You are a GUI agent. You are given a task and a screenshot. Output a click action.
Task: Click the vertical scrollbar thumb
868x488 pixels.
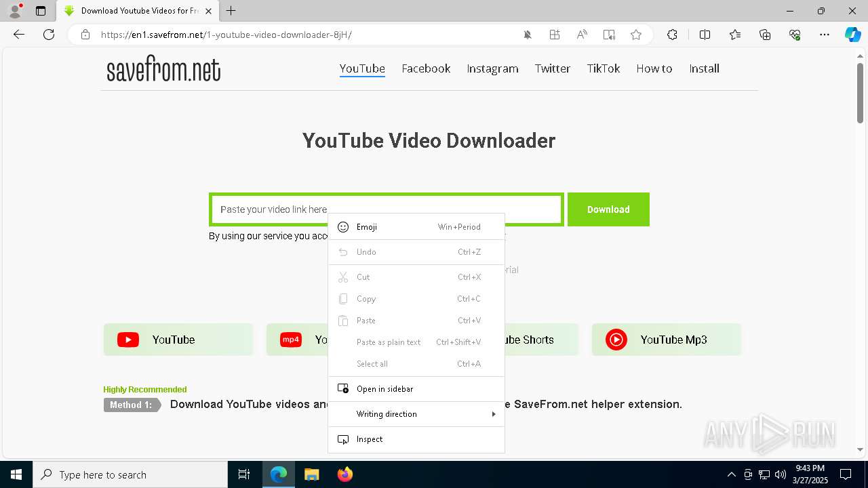click(x=861, y=92)
